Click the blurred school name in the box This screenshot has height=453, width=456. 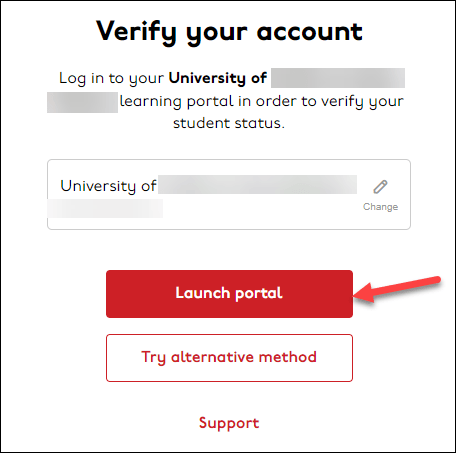257,184
